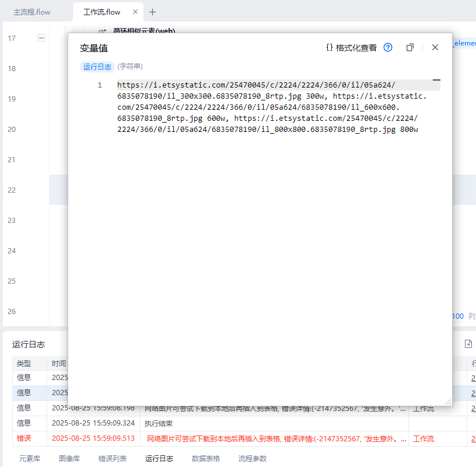The image size is (476, 467).
Task: Click line number 26 in the gutter
Action: (x=12, y=312)
